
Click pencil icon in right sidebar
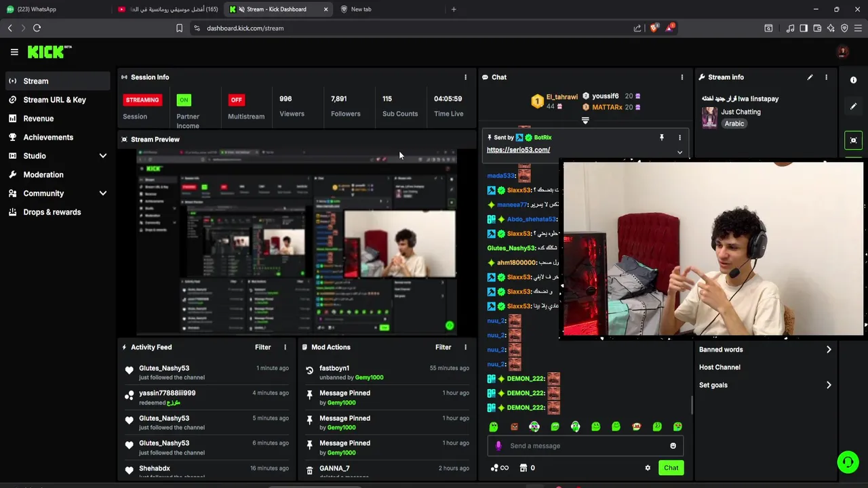pos(853,106)
